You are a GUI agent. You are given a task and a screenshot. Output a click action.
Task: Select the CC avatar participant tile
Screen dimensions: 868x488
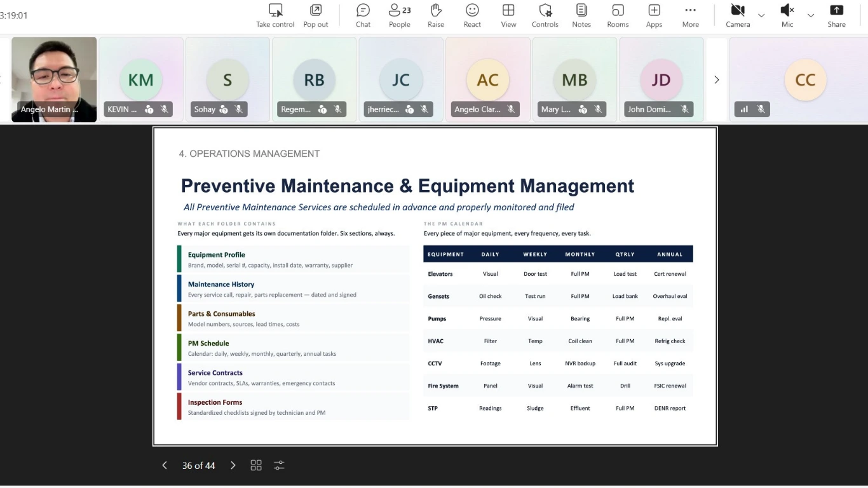799,79
